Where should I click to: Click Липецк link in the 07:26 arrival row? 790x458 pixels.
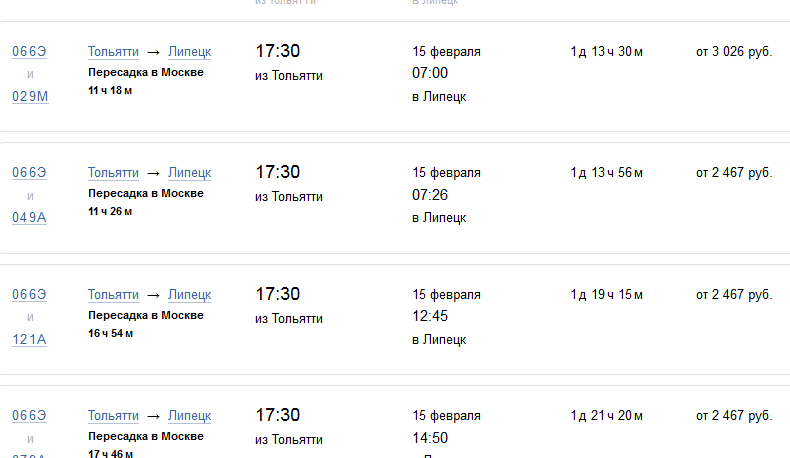coord(189,173)
